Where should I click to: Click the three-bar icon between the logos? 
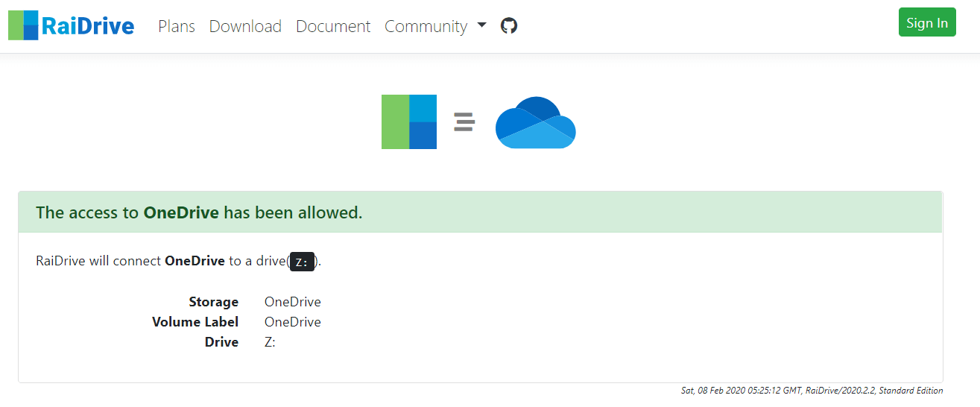click(464, 122)
